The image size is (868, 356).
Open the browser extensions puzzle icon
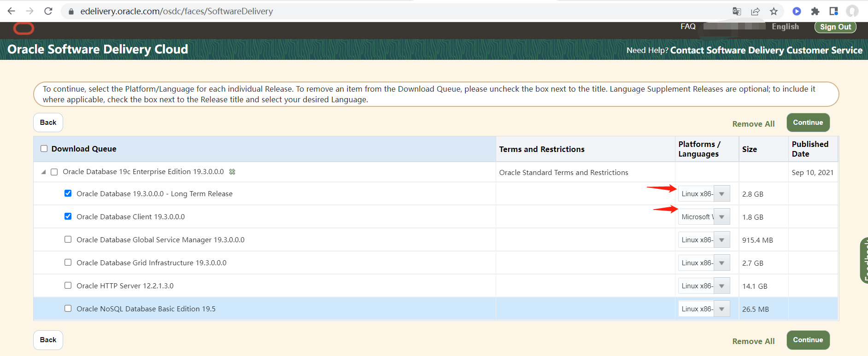(815, 12)
